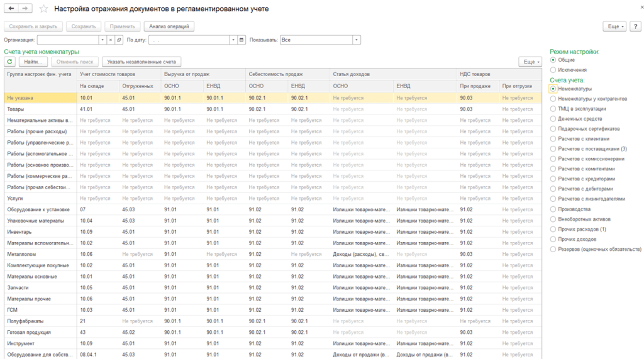Expand the Показывать dropdown list
Screen dimensions: 644x359
[357, 40]
